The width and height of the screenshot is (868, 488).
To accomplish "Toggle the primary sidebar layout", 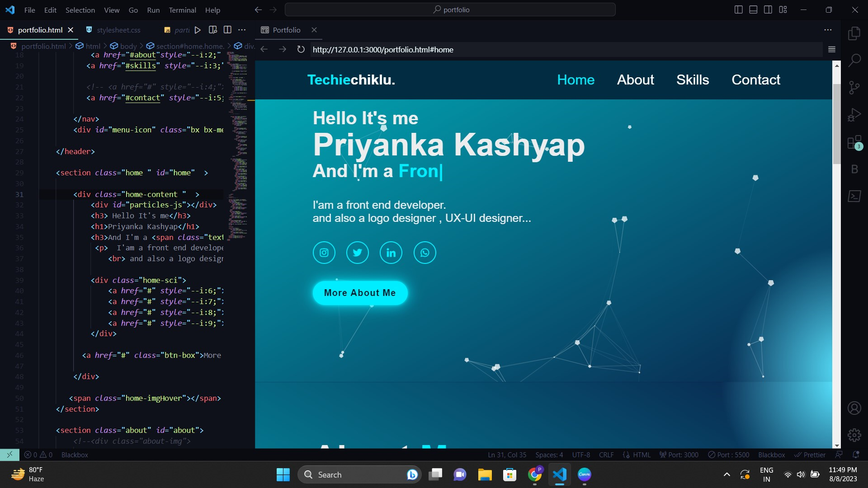I will [739, 9].
